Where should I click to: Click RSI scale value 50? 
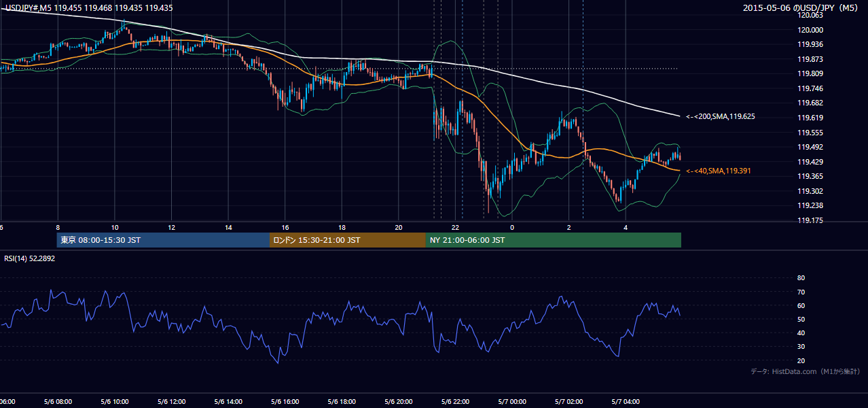801,319
